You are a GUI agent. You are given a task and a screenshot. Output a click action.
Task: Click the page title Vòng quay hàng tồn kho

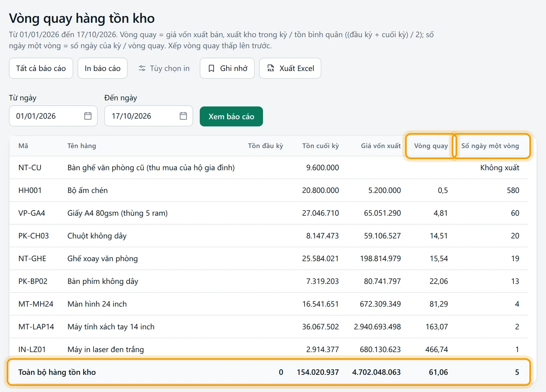pyautogui.click(x=82, y=18)
